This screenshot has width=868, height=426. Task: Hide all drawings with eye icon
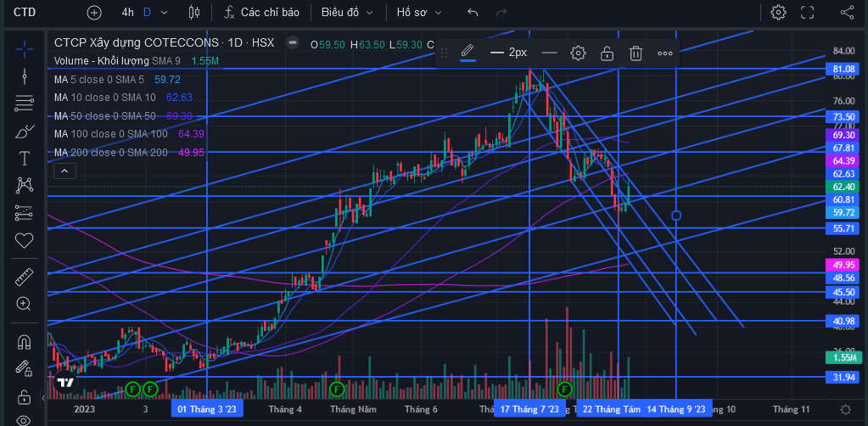click(25, 420)
